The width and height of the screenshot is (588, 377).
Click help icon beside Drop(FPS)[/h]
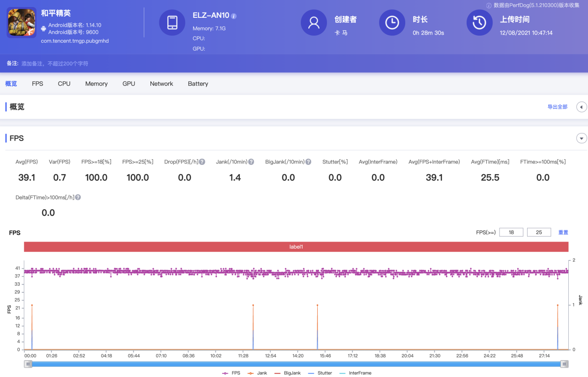[x=202, y=162]
